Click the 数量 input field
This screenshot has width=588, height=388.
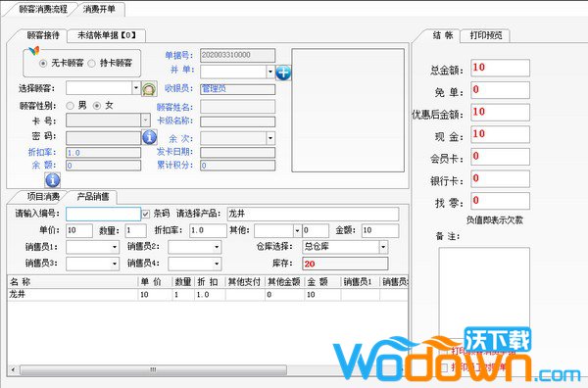(135, 230)
